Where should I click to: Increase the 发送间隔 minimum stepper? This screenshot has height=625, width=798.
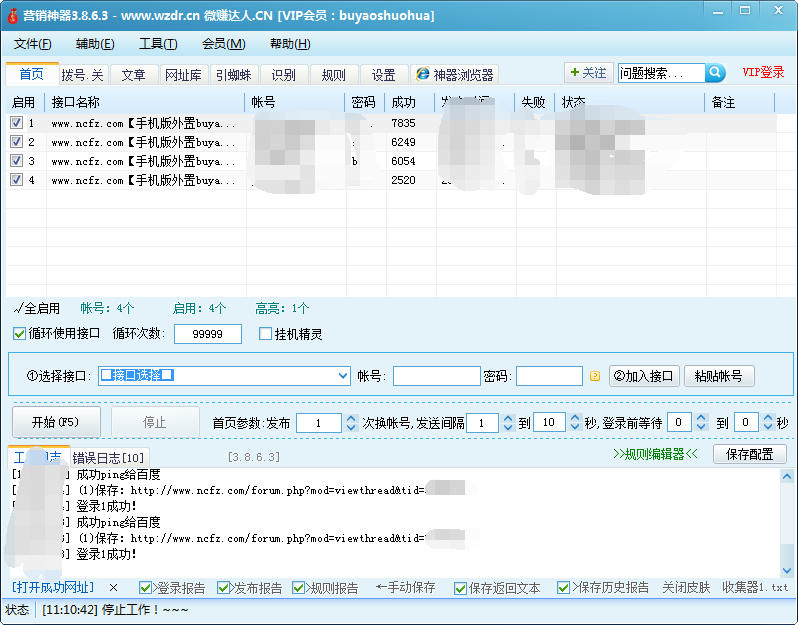[508, 418]
